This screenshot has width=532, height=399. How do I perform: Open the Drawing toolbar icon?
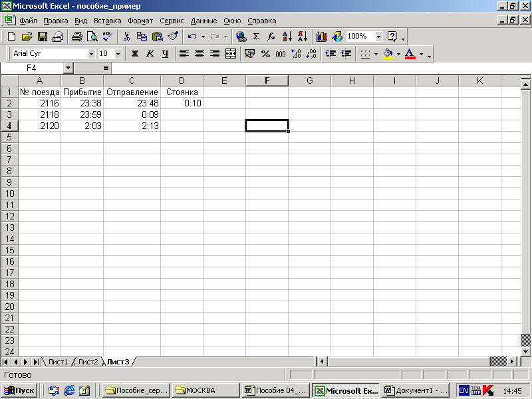pyautogui.click(x=337, y=37)
